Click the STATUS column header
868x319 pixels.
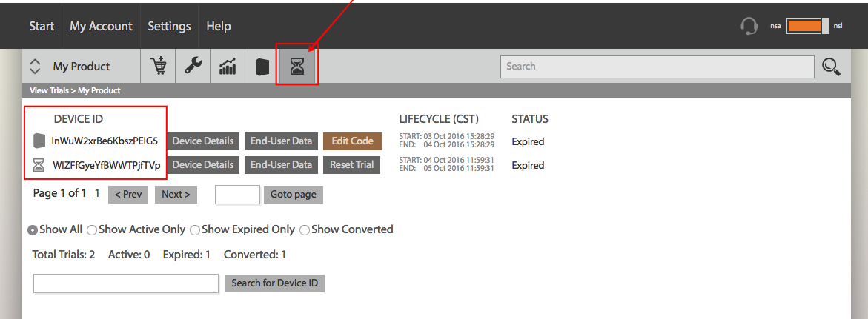coord(530,119)
